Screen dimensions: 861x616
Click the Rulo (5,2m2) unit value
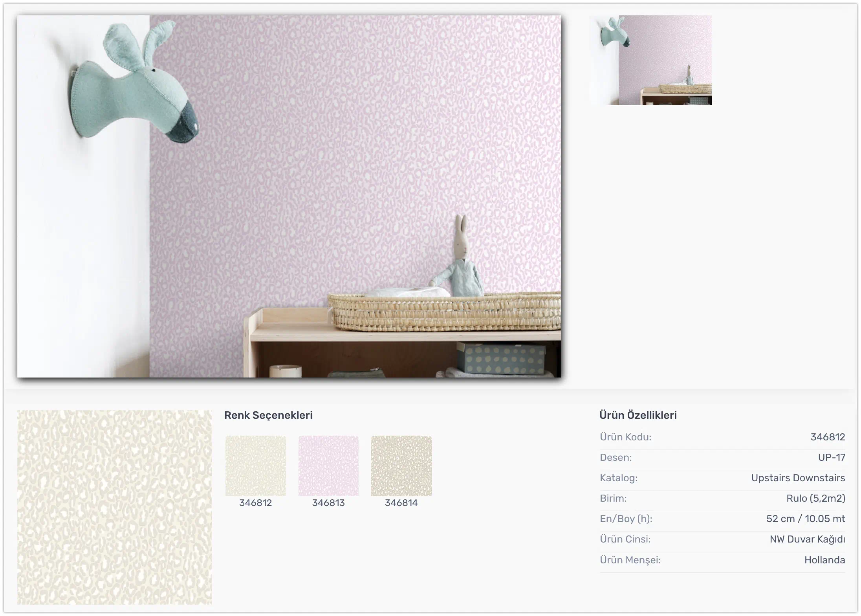coord(815,498)
